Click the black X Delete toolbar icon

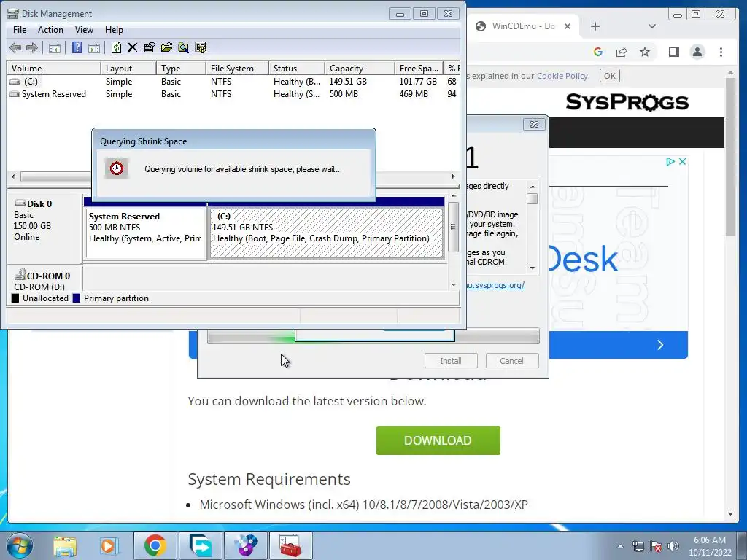(x=133, y=47)
